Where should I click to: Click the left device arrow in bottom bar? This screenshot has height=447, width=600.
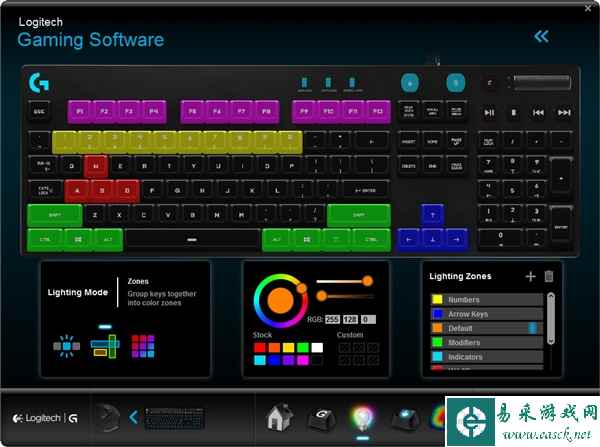[x=133, y=417]
